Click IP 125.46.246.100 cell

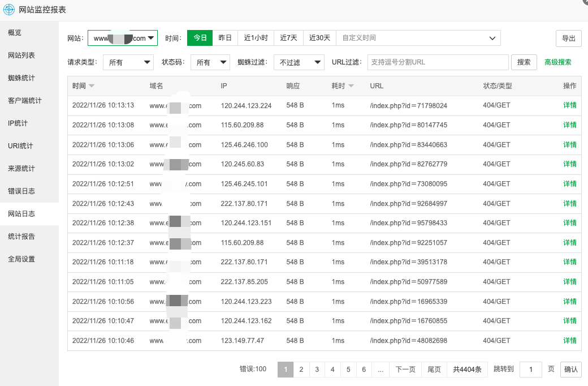click(244, 144)
